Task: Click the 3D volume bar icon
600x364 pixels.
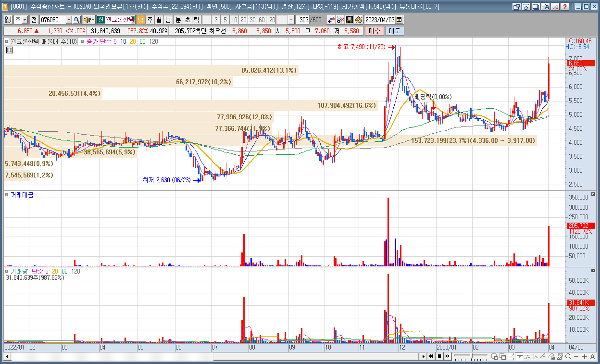Action: (x=551, y=356)
